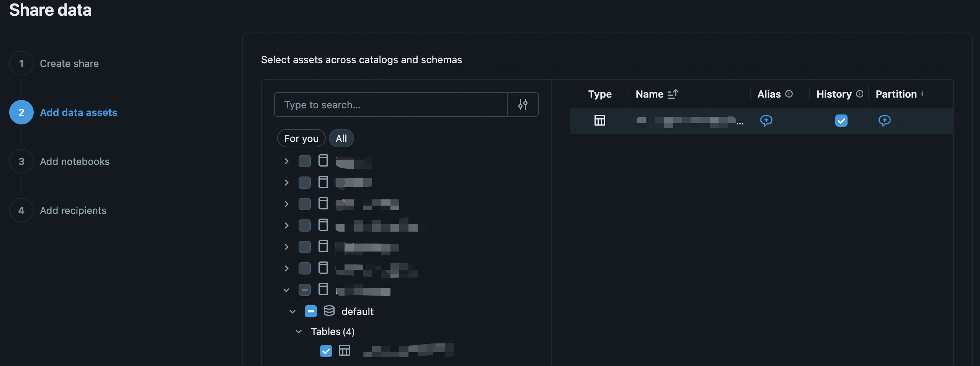
Task: Collapse the default schema
Action: [x=292, y=311]
